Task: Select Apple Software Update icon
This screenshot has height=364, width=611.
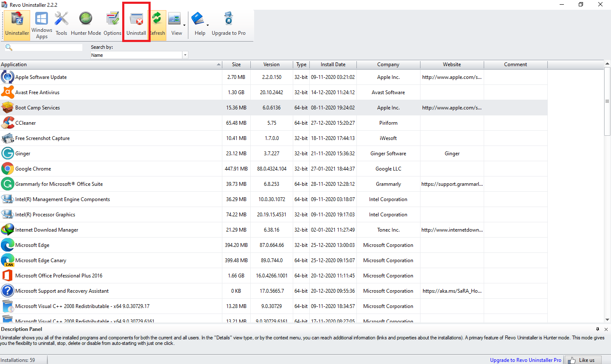Action: 8,77
